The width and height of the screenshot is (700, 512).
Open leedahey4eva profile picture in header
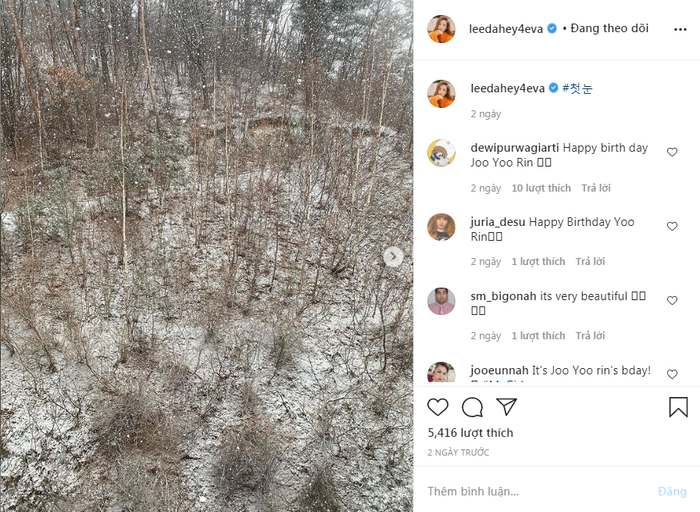click(x=441, y=29)
